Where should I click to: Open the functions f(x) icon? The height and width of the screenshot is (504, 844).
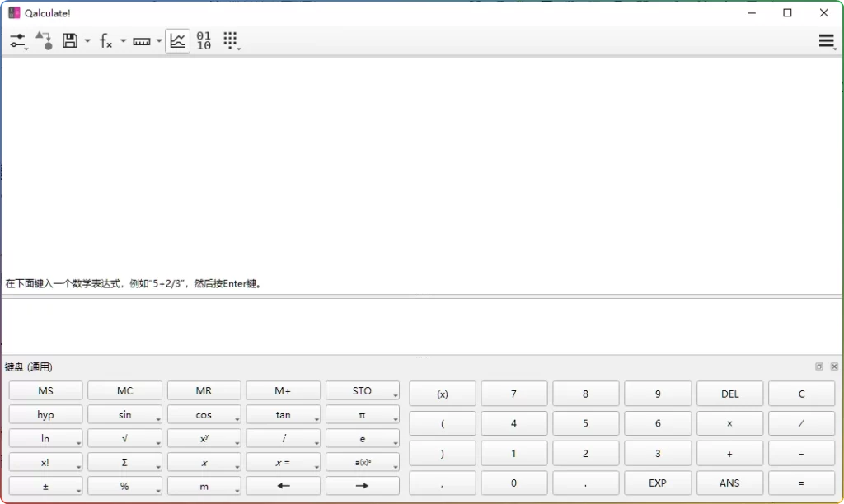click(x=105, y=40)
